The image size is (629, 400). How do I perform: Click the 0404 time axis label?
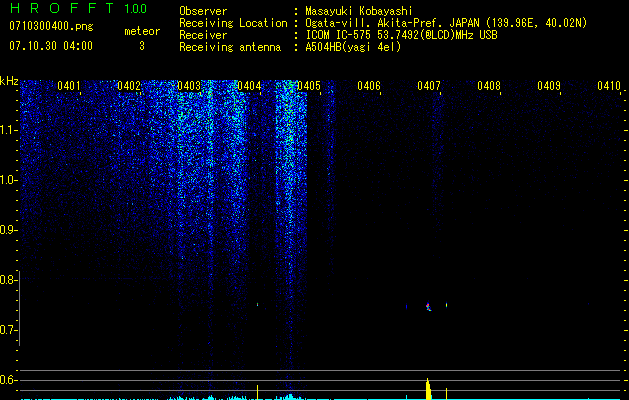[249, 86]
